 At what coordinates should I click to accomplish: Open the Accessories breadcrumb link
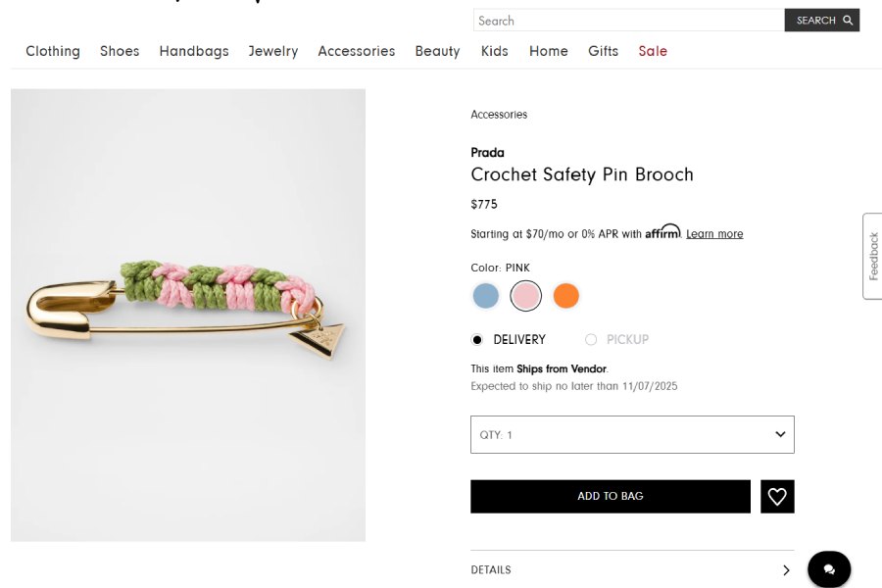[499, 115]
